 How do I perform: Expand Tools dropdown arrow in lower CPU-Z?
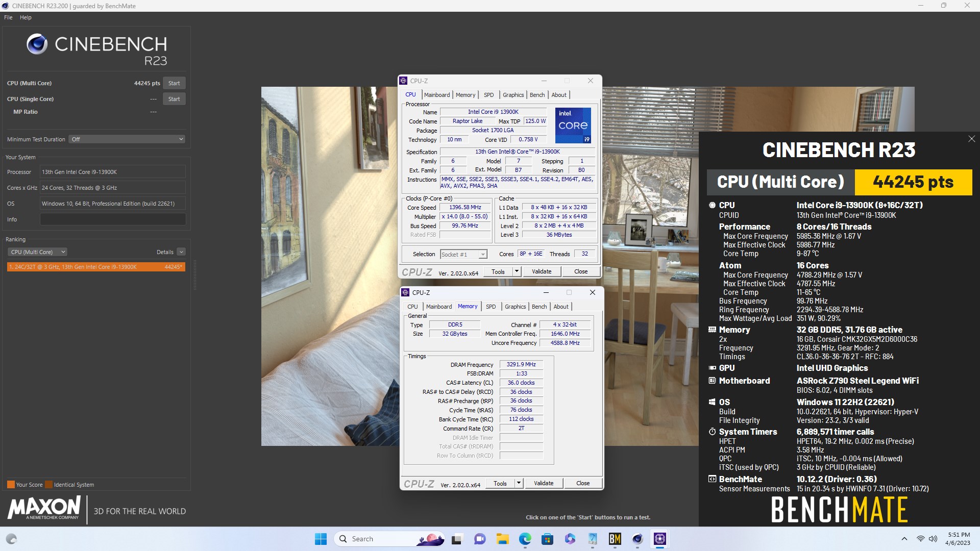click(x=519, y=484)
